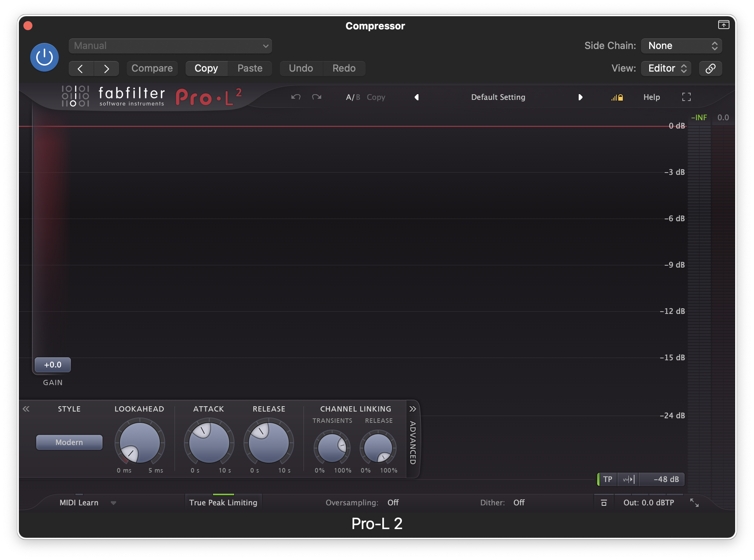Click the Pro-L 2 product logo

click(x=209, y=97)
